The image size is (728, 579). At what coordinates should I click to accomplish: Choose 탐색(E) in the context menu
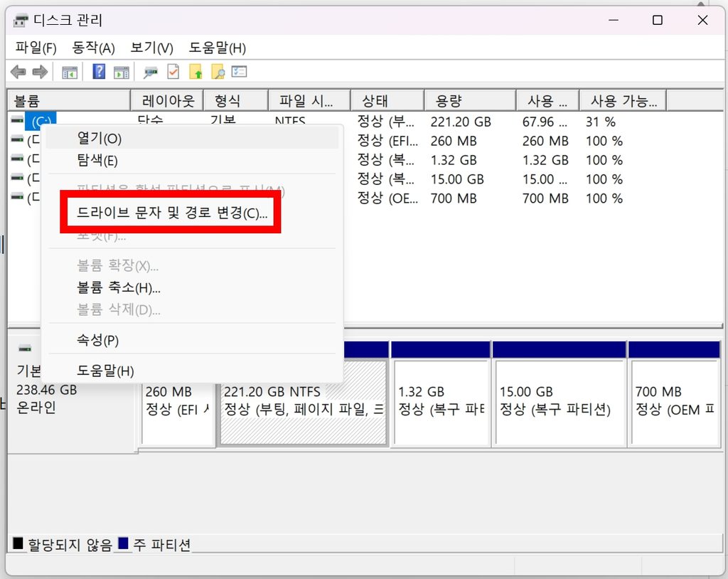[192, 160]
